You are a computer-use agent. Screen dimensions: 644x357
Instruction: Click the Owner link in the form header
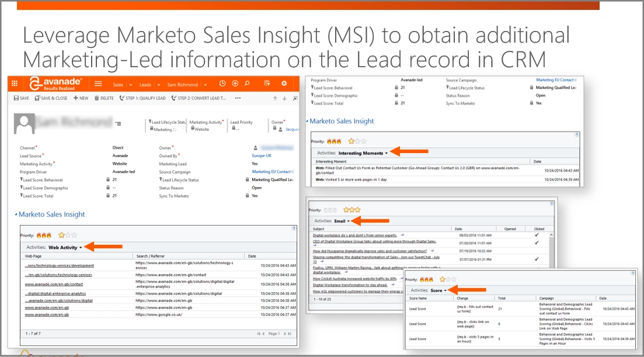coord(292,129)
